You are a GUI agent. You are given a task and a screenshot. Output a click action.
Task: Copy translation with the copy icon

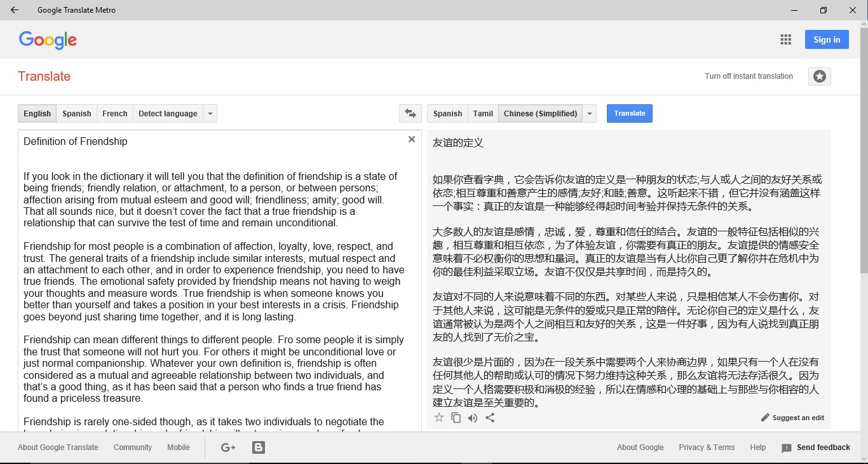(456, 418)
